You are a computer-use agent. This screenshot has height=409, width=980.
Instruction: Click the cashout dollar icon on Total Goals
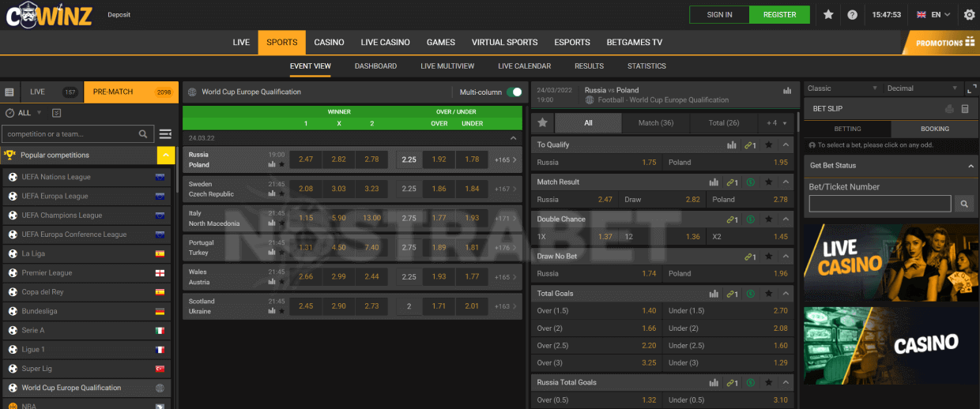point(750,294)
